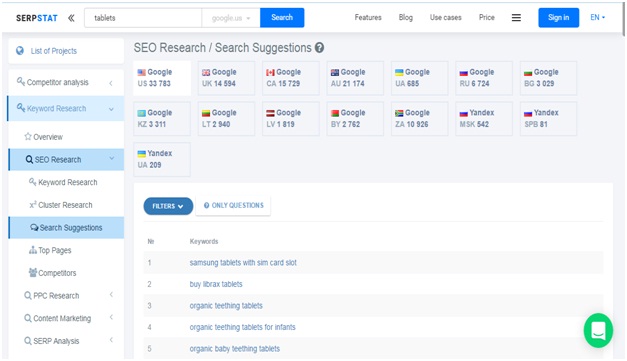This screenshot has height=361, width=627.
Task: Expand SERP Analysis chevron
Action: tap(111, 340)
